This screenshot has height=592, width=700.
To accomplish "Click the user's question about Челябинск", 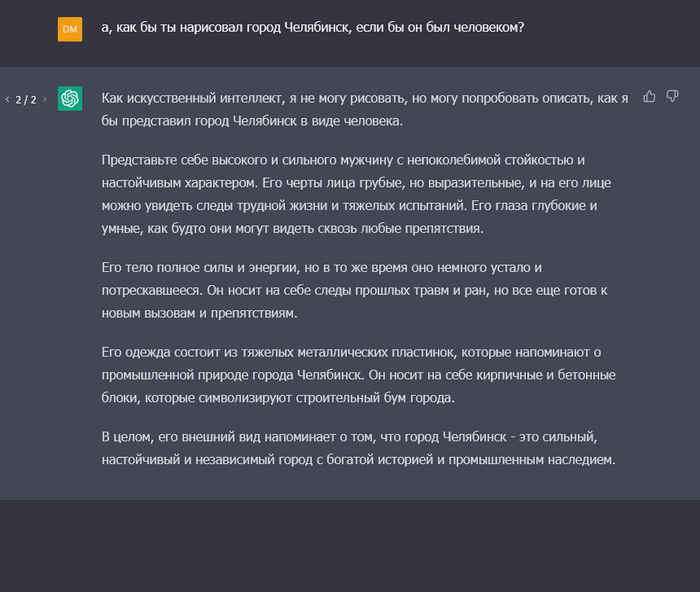I will point(312,28).
